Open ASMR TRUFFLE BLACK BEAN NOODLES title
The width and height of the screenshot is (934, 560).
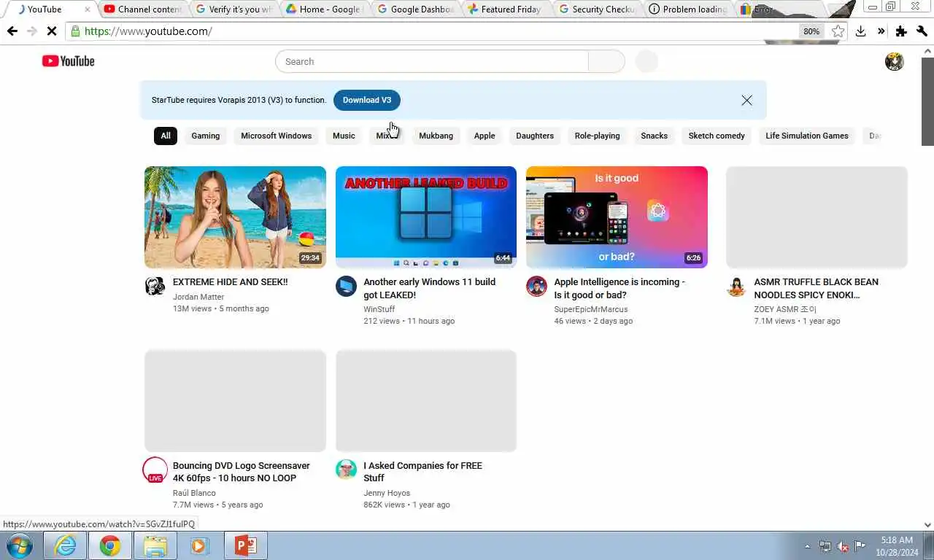[x=817, y=289]
